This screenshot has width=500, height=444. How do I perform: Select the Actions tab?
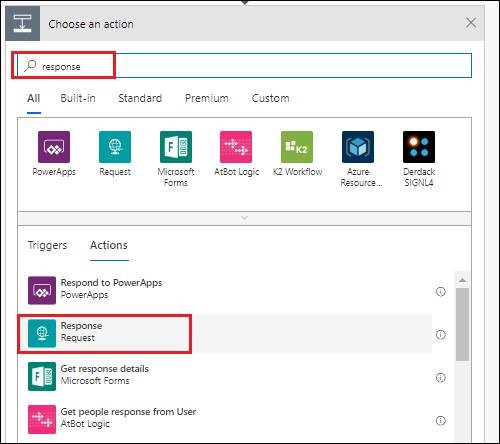pyautogui.click(x=109, y=245)
